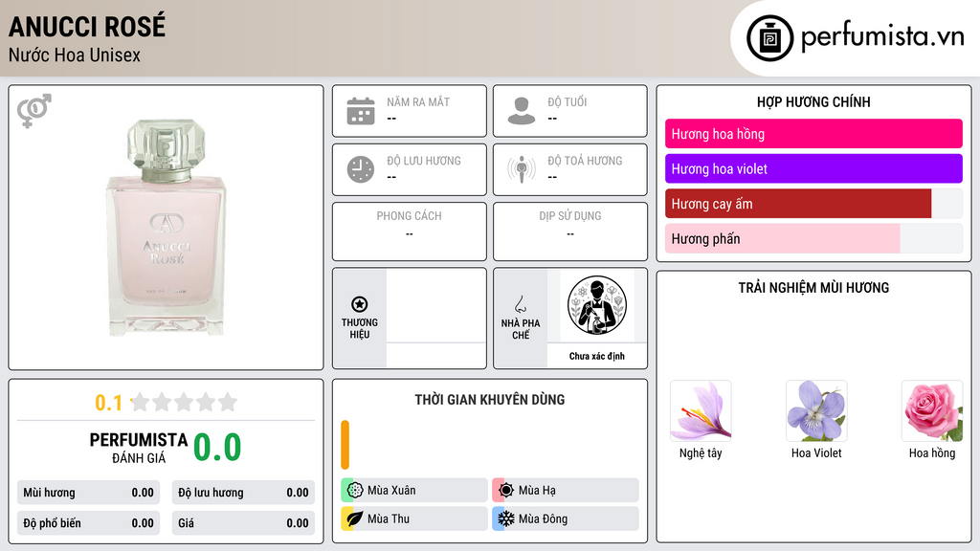The width and height of the screenshot is (980, 551).
Task: Click the Nghệ tây caption
Action: click(701, 453)
